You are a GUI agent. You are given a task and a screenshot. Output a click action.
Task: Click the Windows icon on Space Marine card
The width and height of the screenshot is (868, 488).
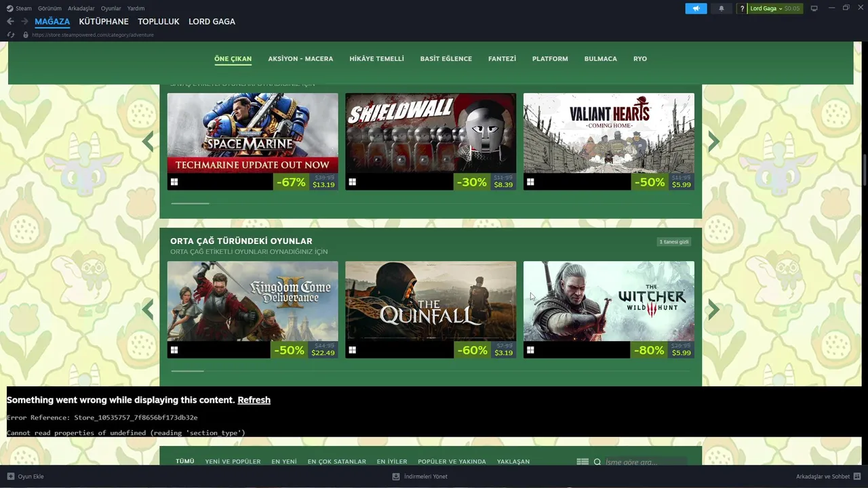174,182
